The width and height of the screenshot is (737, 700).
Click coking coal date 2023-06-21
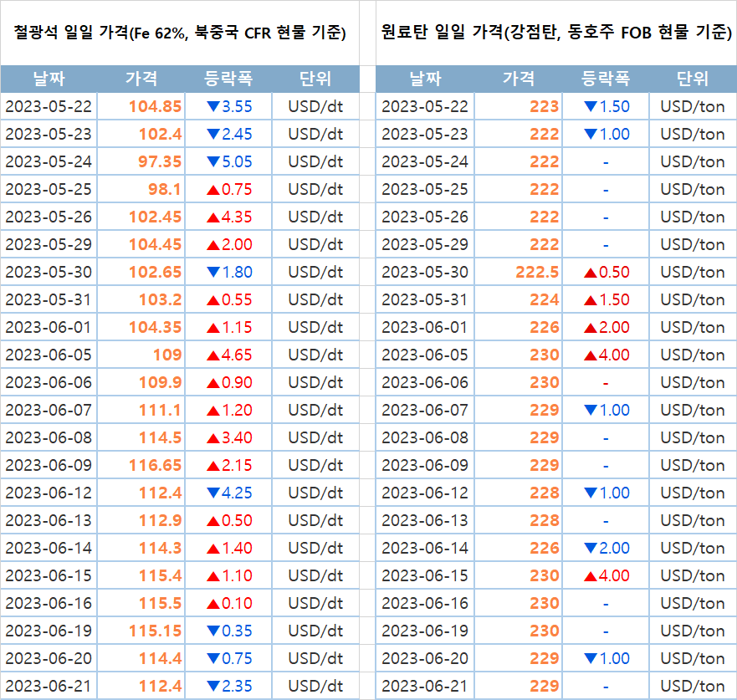click(x=425, y=686)
